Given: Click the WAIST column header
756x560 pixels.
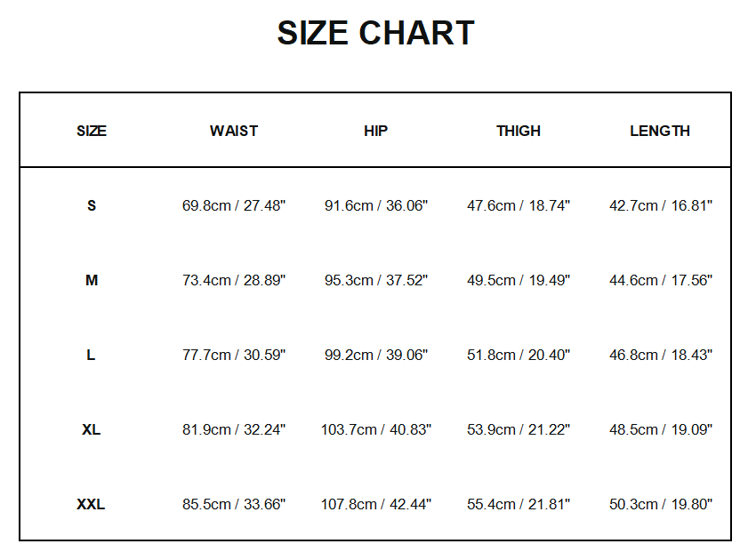Looking at the screenshot, I should (x=234, y=131).
